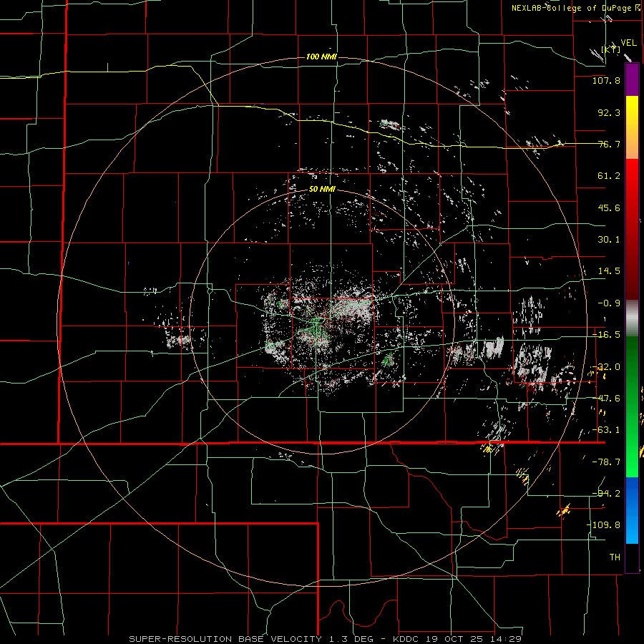Click the [KT] units label
This screenshot has width=644, height=644.
[611, 49]
